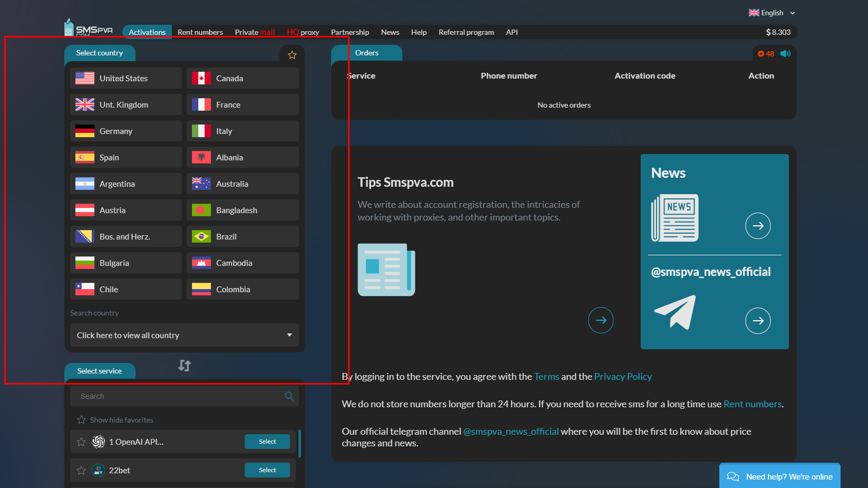Viewport: 868px width, 488px height.
Task: Favorite the 1 OpenAI API service star
Action: [81, 442]
